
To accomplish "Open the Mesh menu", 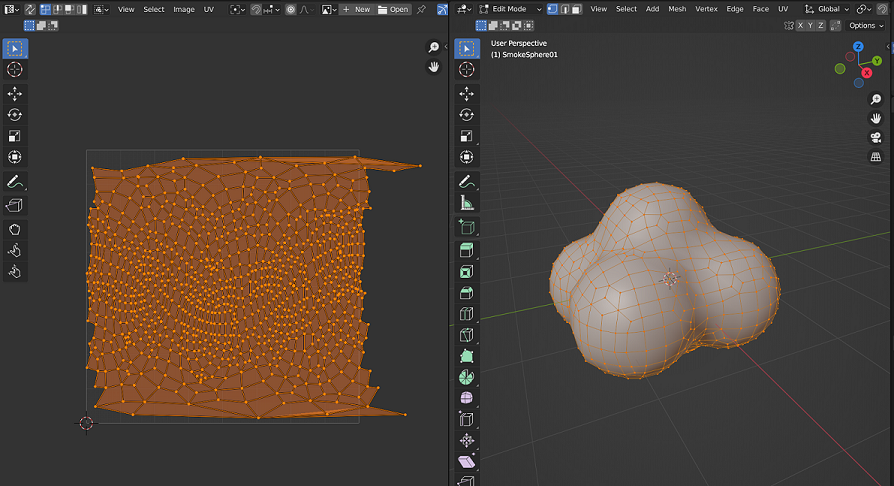I will pos(677,9).
